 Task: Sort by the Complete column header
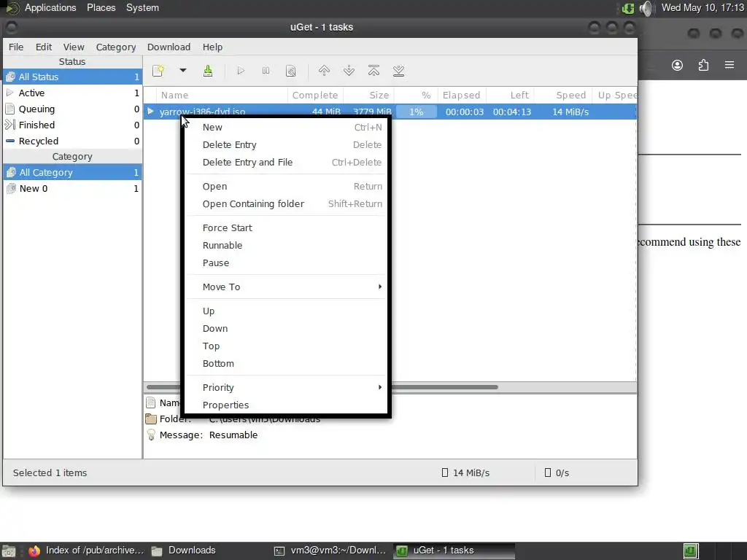click(x=315, y=96)
